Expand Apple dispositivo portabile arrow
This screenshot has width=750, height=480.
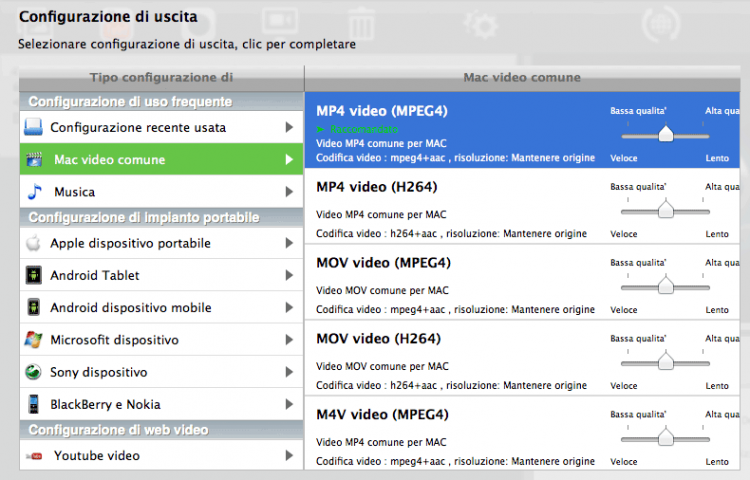(x=289, y=243)
